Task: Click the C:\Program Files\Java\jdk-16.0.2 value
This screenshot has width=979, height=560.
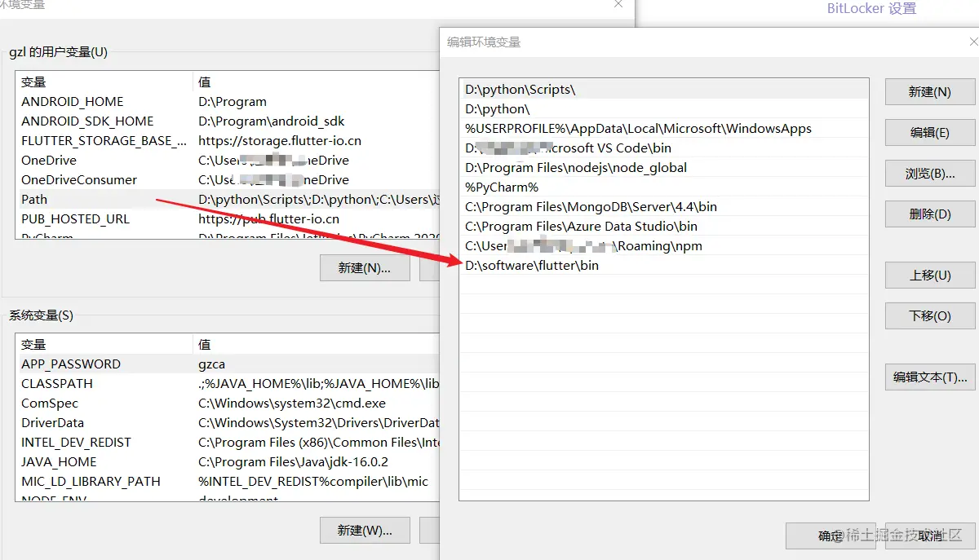Action: coord(293,462)
